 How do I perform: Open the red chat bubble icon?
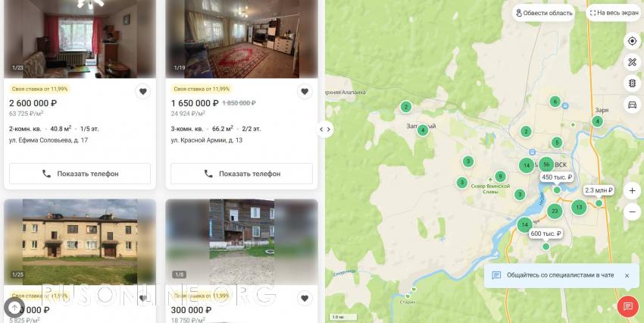click(x=628, y=306)
